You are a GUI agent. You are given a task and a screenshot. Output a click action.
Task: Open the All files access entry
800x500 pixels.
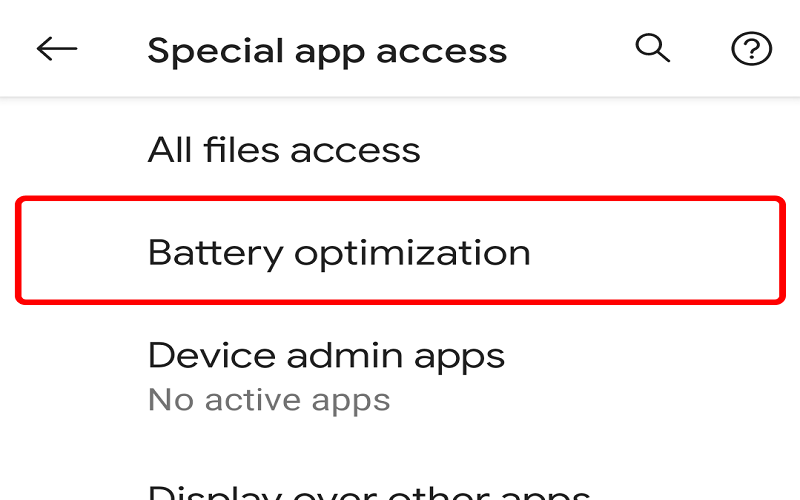[x=400, y=150]
